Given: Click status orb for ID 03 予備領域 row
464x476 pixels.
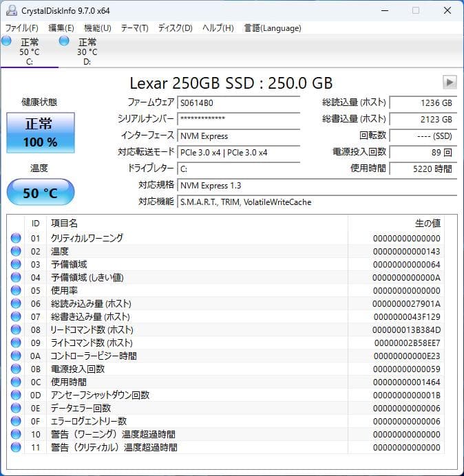Looking at the screenshot, I should click(16, 264).
